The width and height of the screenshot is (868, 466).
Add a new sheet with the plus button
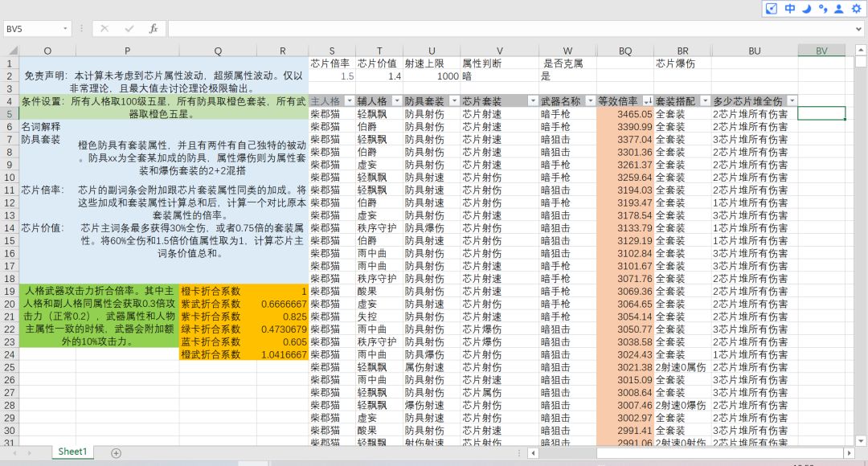point(116,452)
